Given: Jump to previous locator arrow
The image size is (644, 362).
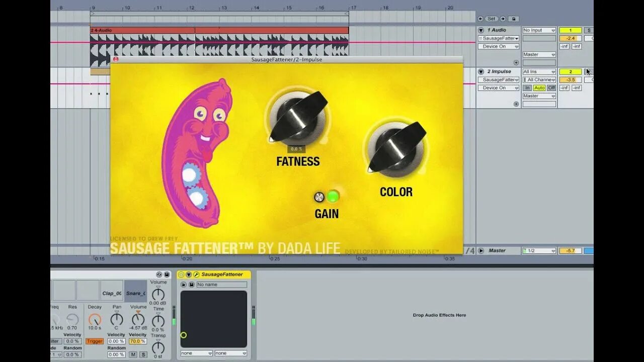Looking at the screenshot, I should pos(481,19).
